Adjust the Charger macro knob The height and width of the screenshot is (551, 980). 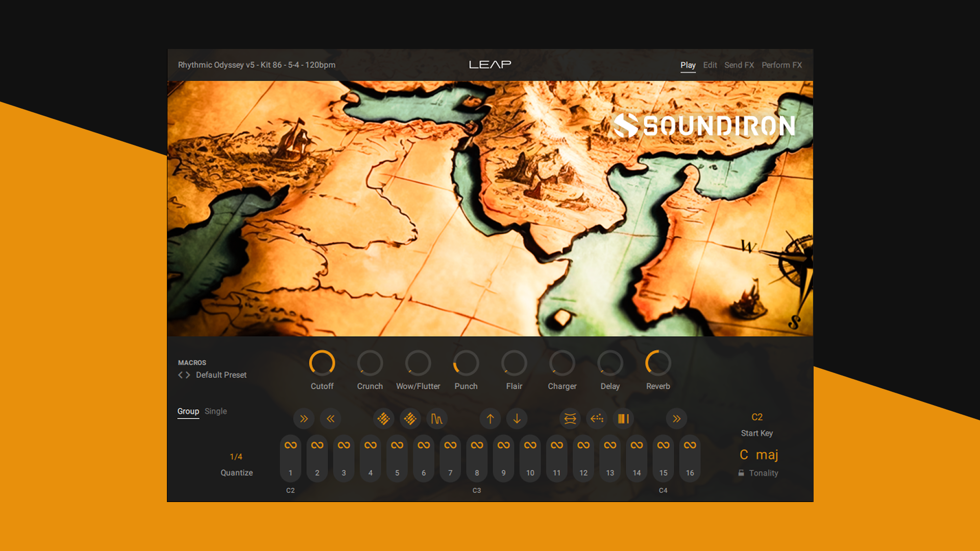coord(562,363)
